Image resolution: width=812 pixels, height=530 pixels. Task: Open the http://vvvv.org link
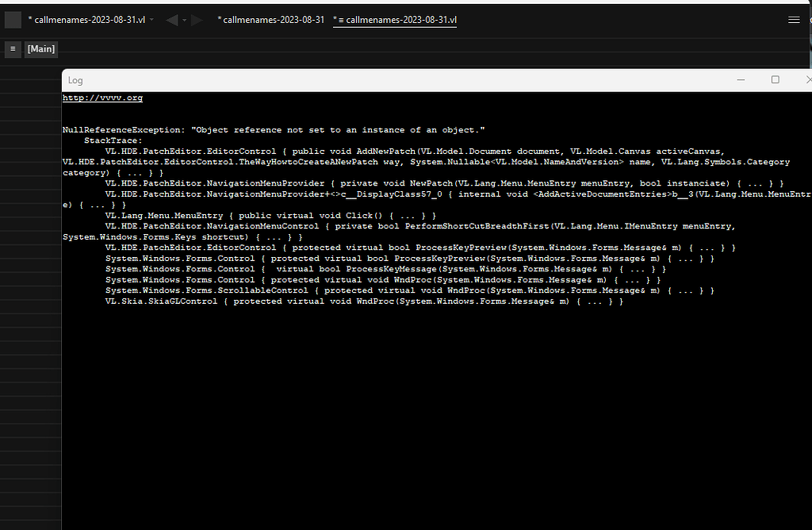tap(101, 97)
